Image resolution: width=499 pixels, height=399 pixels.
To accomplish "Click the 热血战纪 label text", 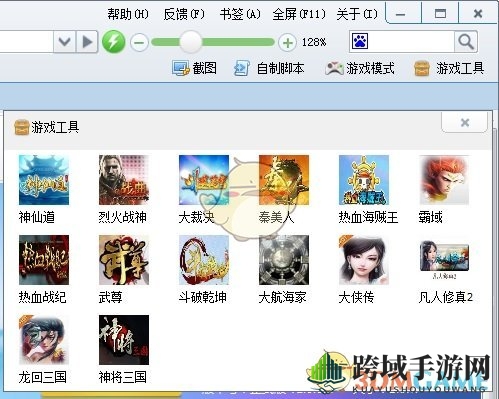I will coord(43,297).
